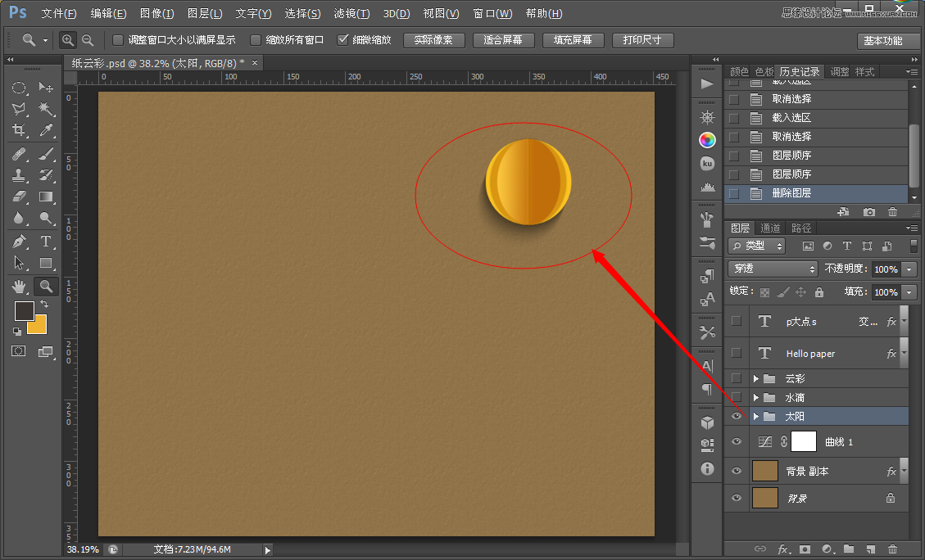Create new group in Layers panel
This screenshot has height=560, width=925.
(x=848, y=549)
